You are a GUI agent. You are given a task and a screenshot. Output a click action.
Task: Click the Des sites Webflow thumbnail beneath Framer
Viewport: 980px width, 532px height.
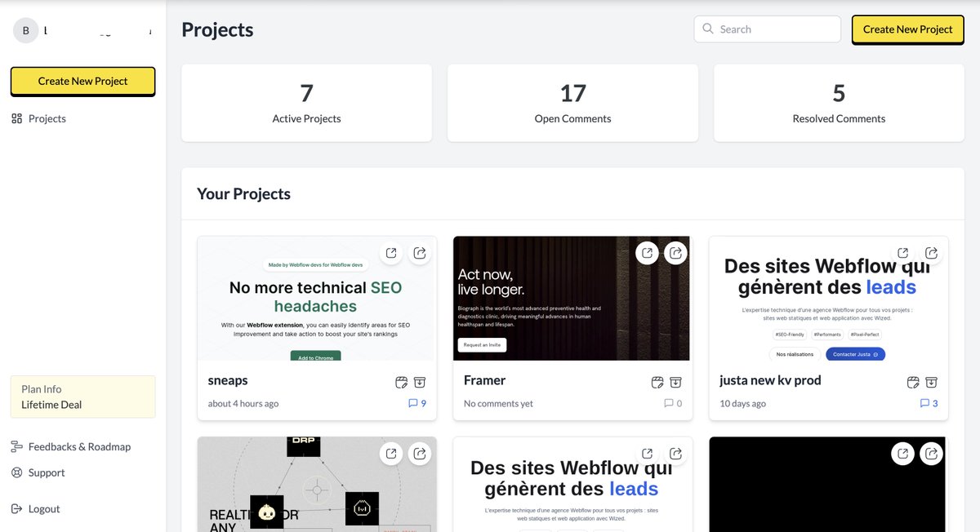click(x=572, y=485)
